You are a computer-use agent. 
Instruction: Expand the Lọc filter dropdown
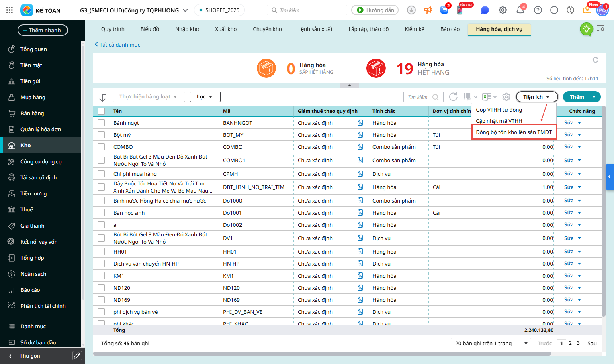(205, 97)
